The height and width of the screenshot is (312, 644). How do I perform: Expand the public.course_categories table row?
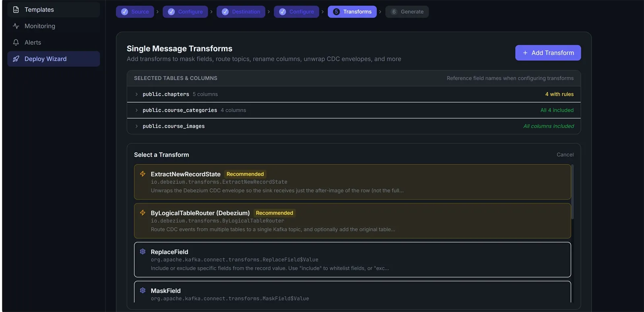pos(354,110)
